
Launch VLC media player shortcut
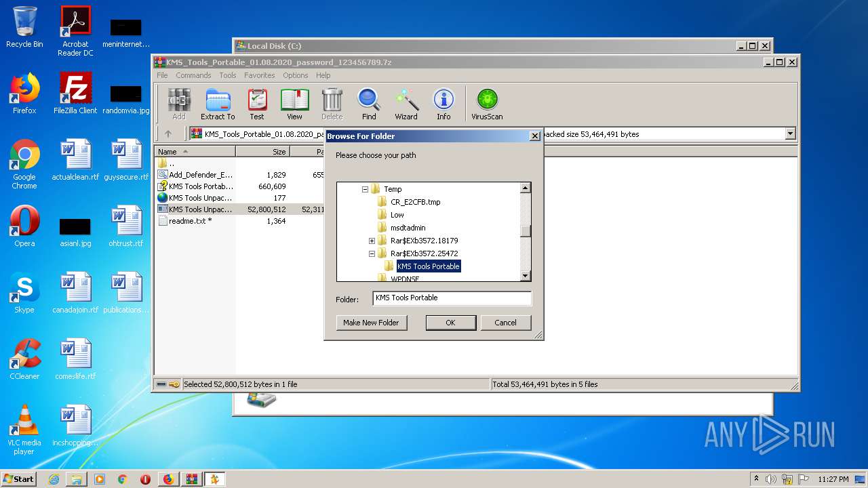[x=24, y=430]
